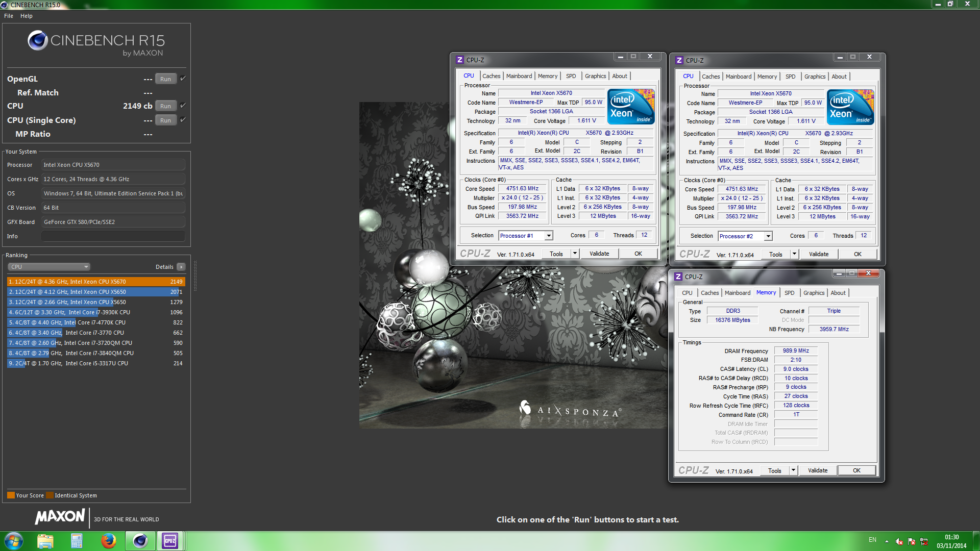980x551 pixels.
Task: Click the Intel Xeon badge in Processor #2 window
Action: [850, 107]
